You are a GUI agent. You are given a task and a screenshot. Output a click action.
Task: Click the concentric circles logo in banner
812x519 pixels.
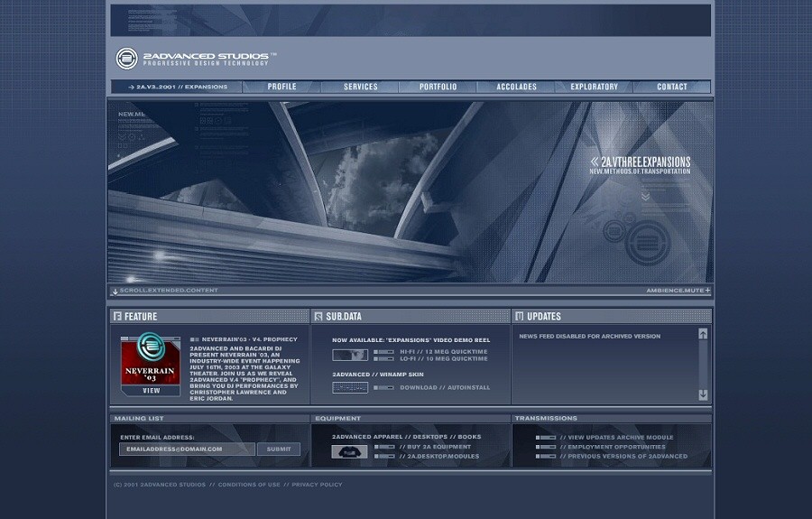tap(647, 242)
